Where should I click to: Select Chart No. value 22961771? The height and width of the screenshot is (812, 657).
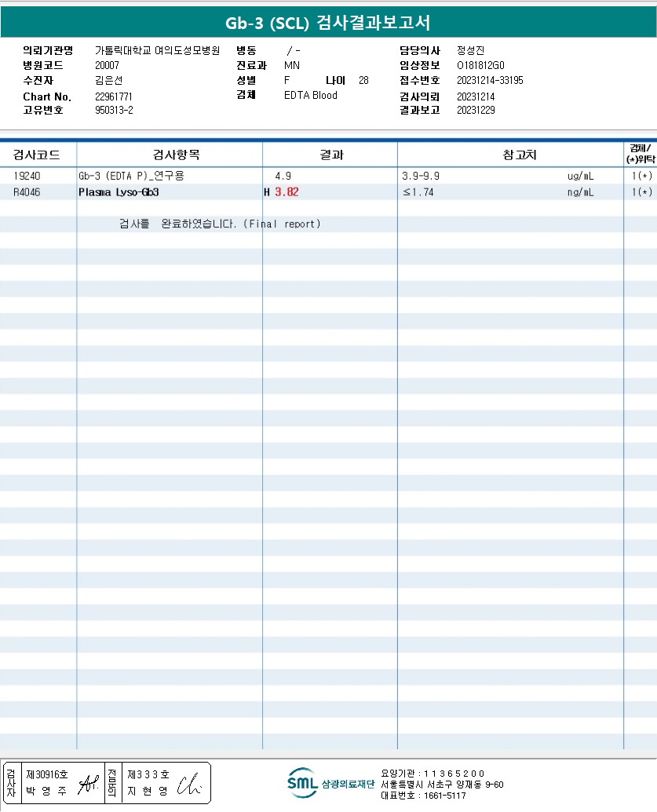114,96
